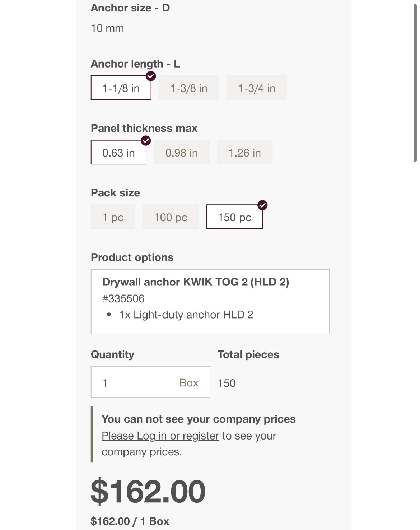Focus the Quantity input field
This screenshot has width=420, height=530.
(136, 382)
